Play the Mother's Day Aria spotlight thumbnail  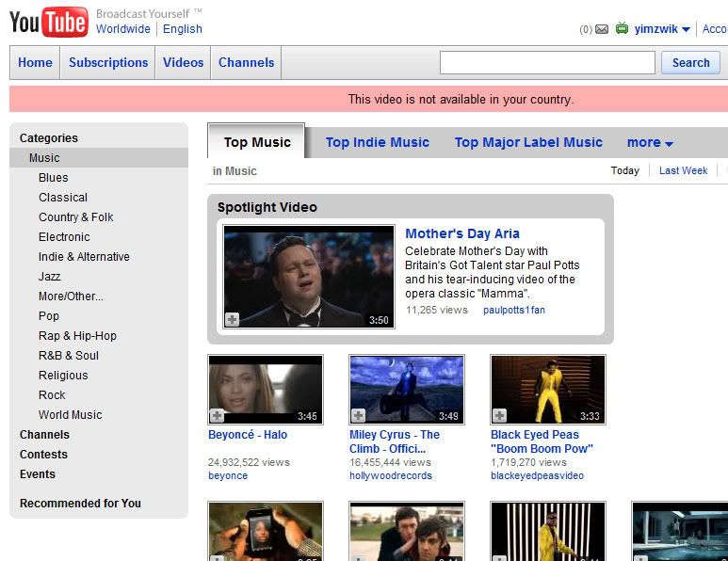309,277
